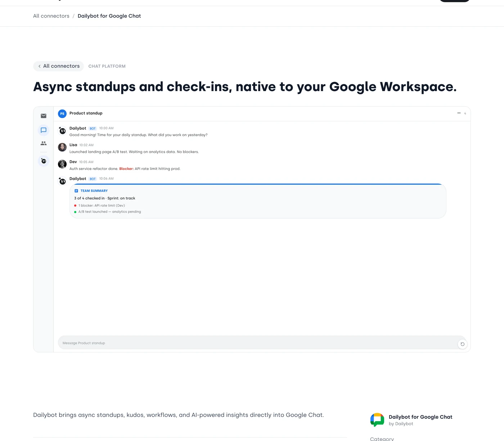
Task: Click the Message Product standup input field
Action: tap(262, 343)
